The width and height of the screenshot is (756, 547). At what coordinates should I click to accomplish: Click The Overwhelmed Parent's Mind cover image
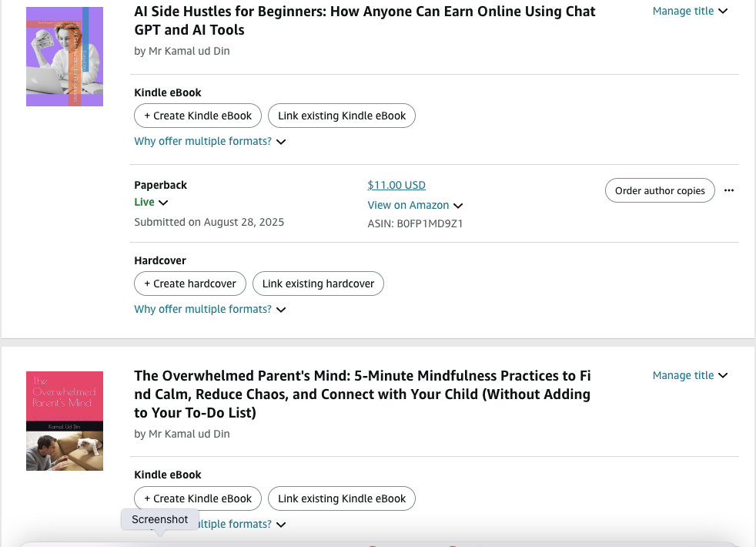tap(65, 421)
